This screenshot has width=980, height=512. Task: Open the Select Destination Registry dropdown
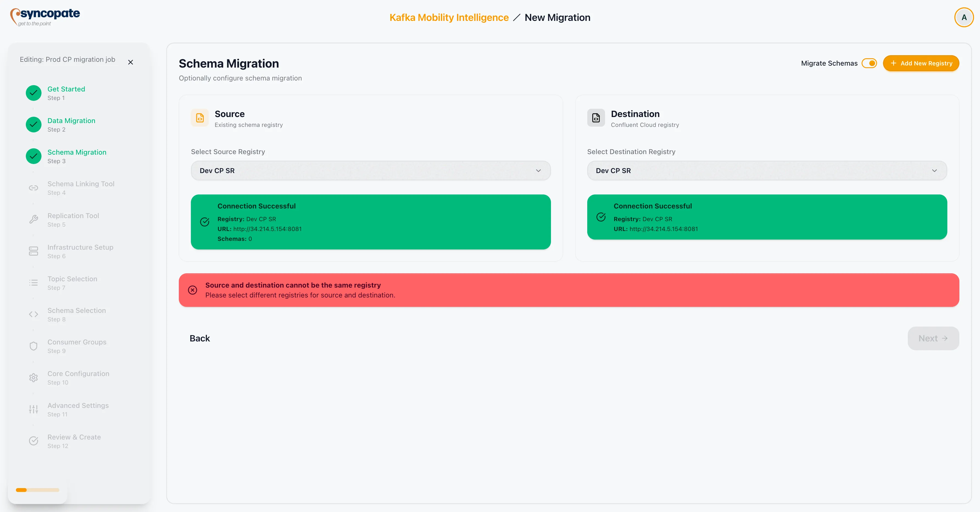pos(767,170)
